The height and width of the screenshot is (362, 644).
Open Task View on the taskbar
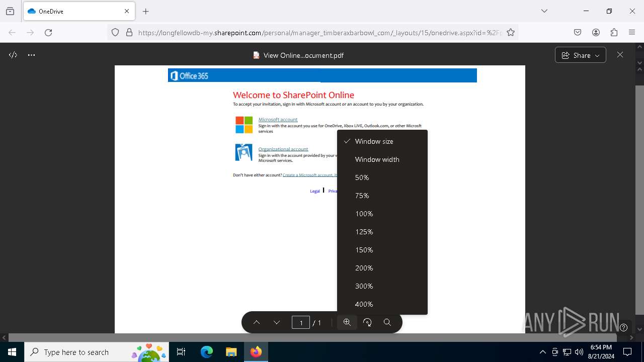[x=181, y=352]
